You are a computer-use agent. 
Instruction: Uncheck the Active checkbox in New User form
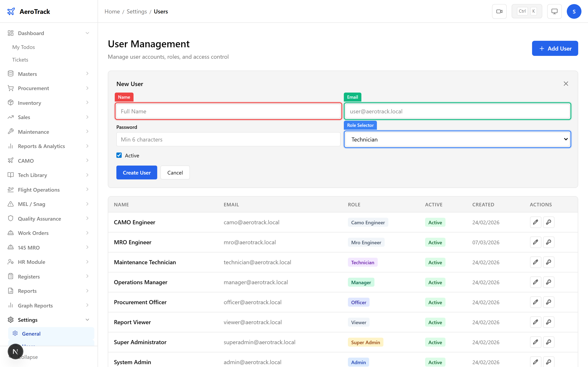[x=119, y=155]
